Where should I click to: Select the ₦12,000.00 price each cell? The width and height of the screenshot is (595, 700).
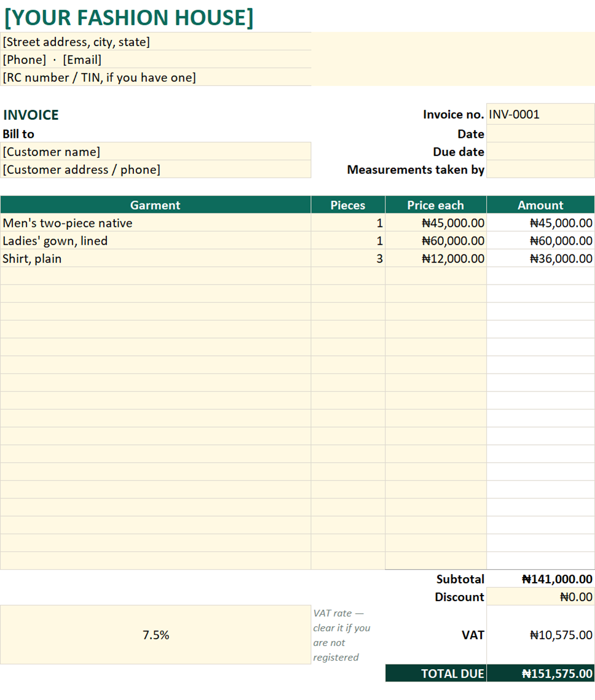pos(436,259)
